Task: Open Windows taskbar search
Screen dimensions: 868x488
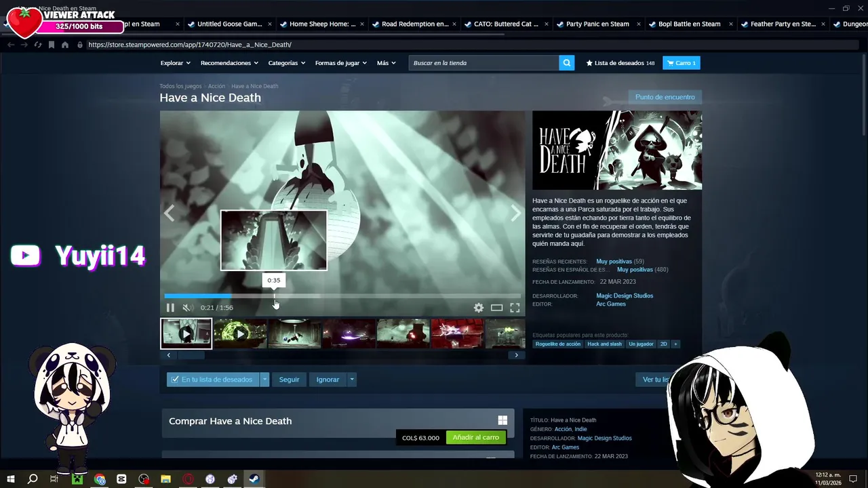Action: [32, 479]
